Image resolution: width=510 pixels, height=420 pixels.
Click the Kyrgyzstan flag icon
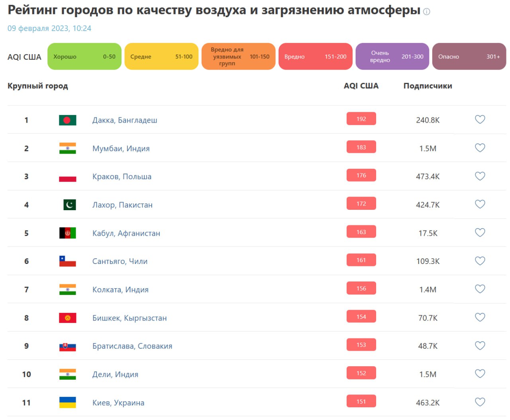point(67,318)
